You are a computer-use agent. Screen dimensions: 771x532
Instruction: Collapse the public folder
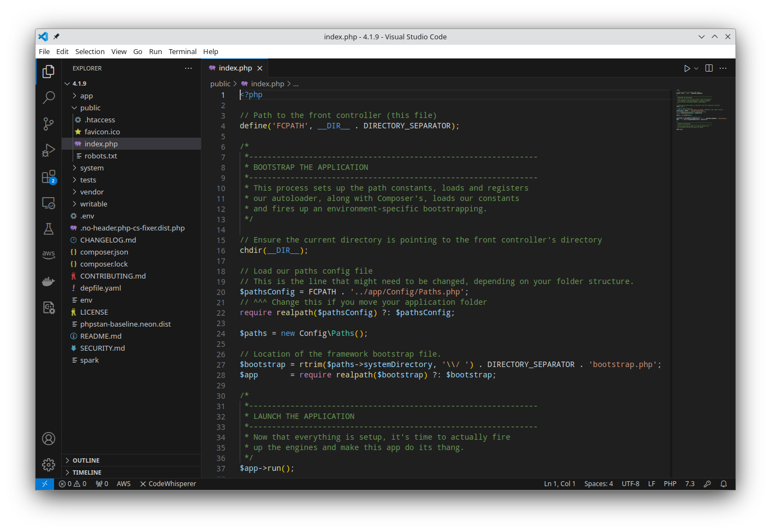coord(131,108)
